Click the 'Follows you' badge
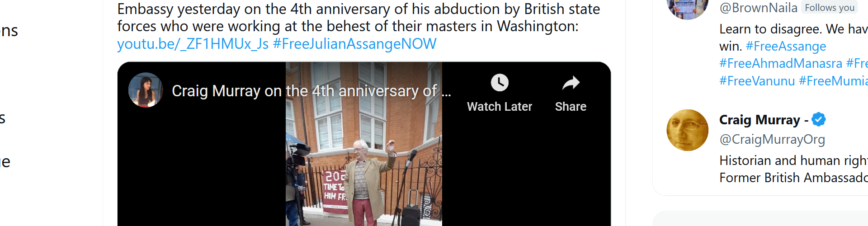This screenshot has width=868, height=226. click(x=830, y=8)
